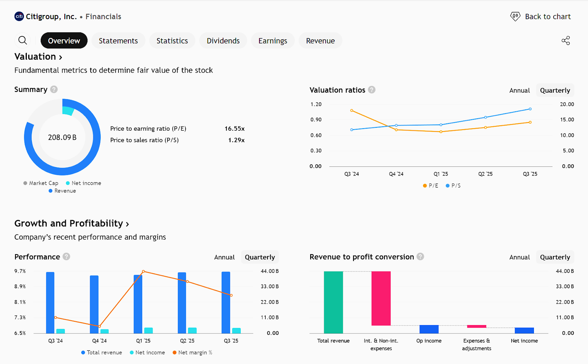This screenshot has height=364, width=588.
Task: Switch to the Dividends tab
Action: tap(223, 41)
